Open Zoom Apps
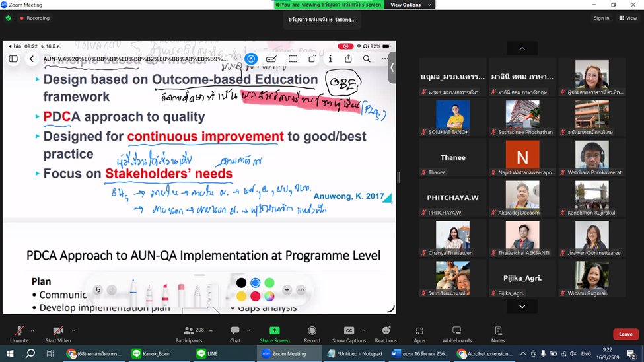This screenshot has height=362, width=644. (419, 331)
